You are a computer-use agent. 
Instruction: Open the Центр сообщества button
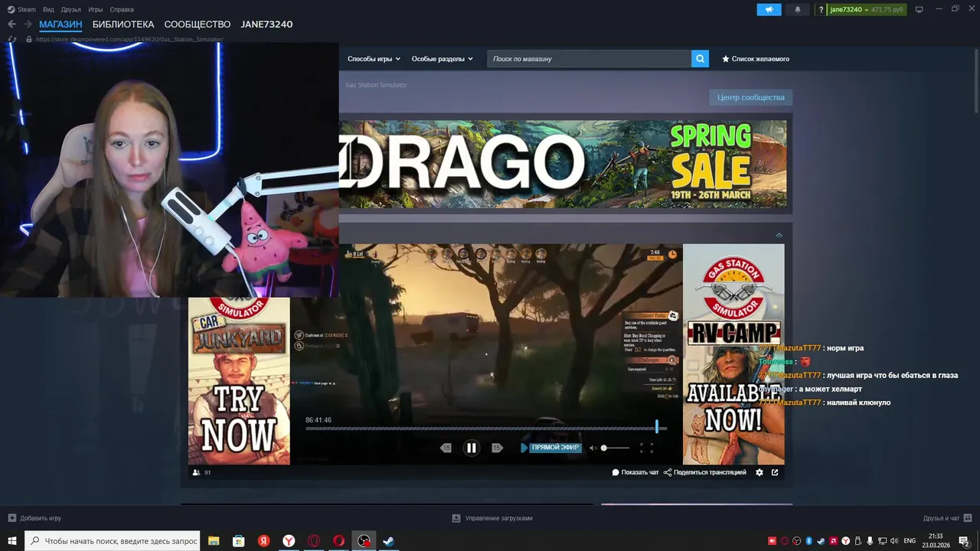[x=750, y=97]
